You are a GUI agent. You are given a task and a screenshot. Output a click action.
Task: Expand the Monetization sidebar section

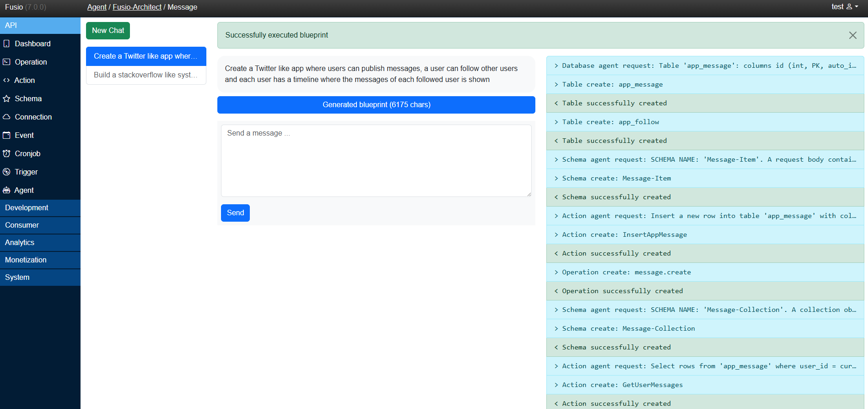click(x=26, y=260)
